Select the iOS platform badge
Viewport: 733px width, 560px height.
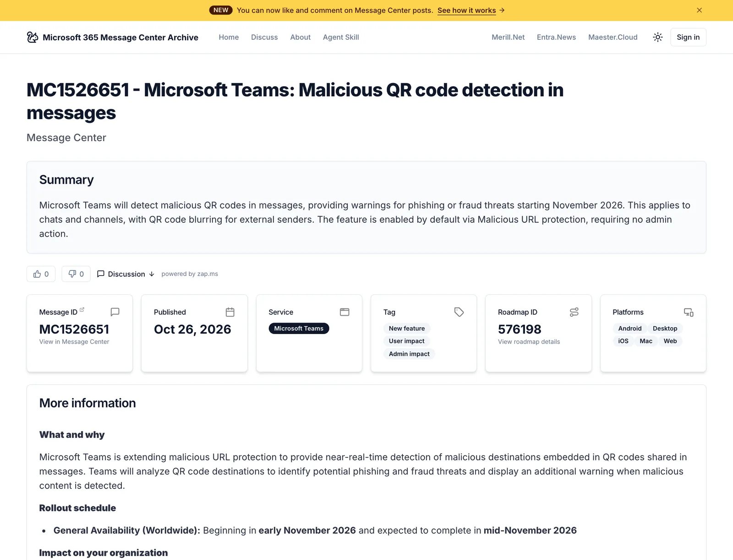tap(623, 341)
